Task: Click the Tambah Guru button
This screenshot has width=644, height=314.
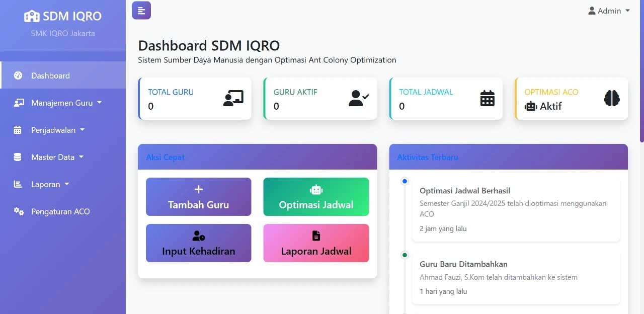Action: pos(198,197)
